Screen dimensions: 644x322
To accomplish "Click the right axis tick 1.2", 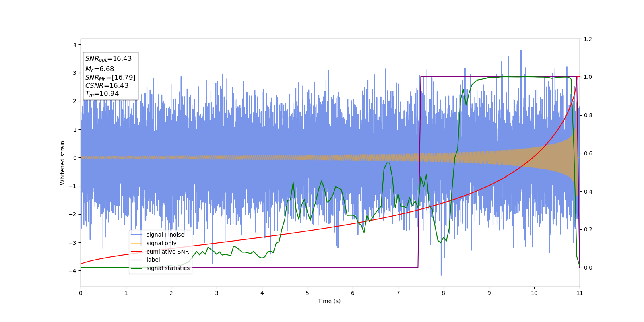I will [588, 39].
